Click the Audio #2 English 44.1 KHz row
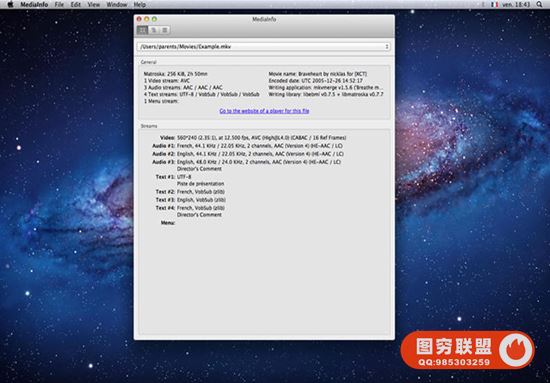 tap(248, 154)
